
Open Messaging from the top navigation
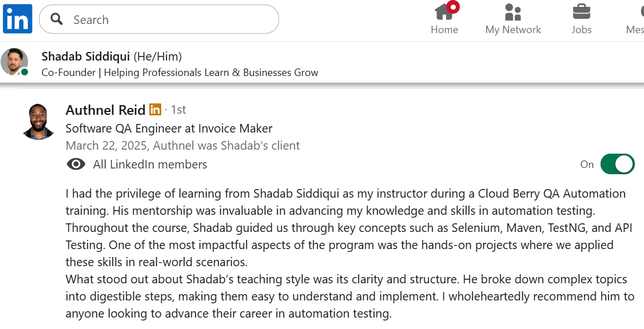tap(635, 19)
